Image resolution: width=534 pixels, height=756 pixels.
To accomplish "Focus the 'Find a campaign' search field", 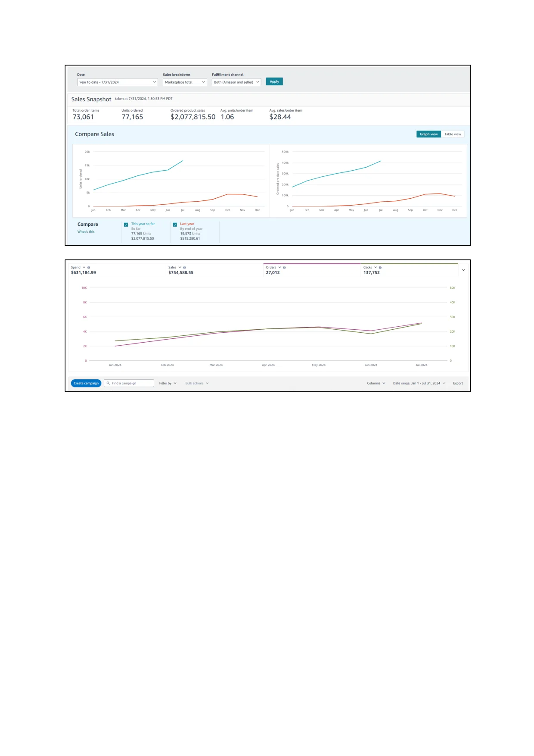I will tap(129, 383).
